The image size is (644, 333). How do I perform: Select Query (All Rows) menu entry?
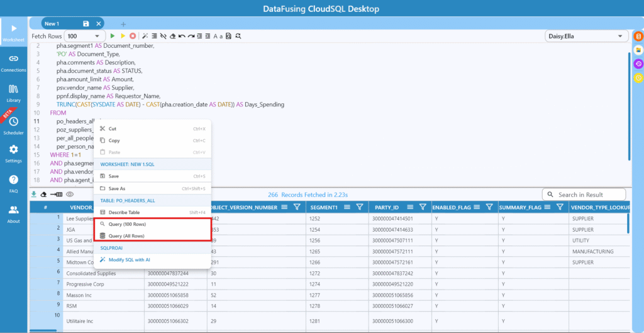[x=152, y=236]
